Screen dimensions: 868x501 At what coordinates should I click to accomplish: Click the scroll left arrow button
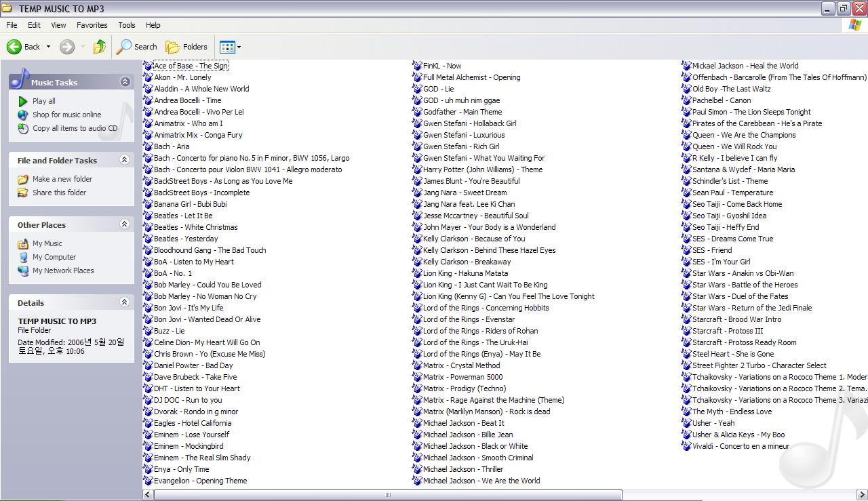point(148,495)
